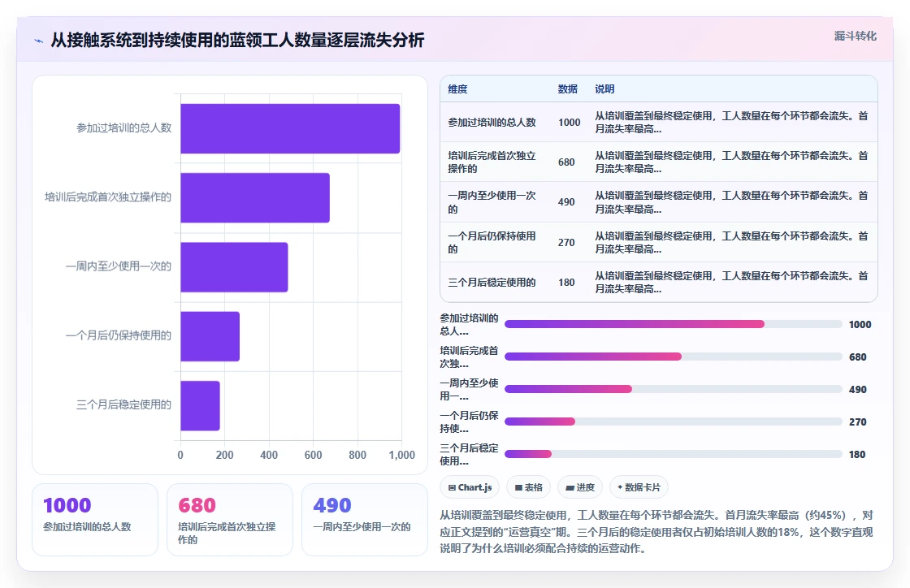Viewport: 910px width, 588px height.
Task: Click chart y-axis label 三个月后稳定使用的
Action: [x=124, y=404]
